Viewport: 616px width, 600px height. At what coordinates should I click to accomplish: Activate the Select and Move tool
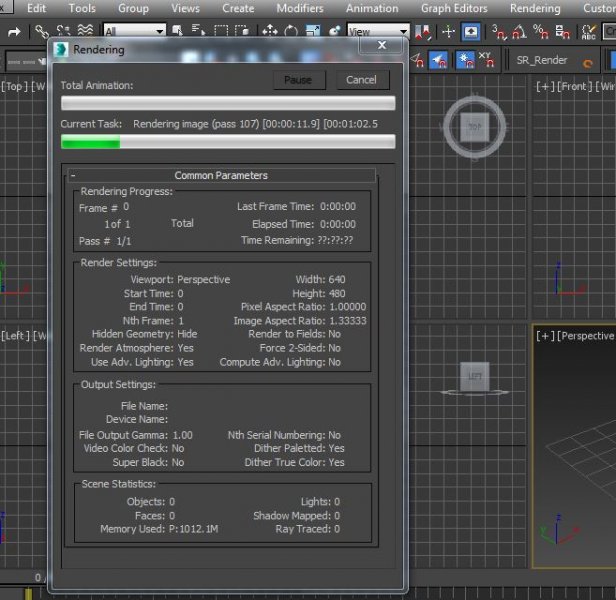(271, 33)
